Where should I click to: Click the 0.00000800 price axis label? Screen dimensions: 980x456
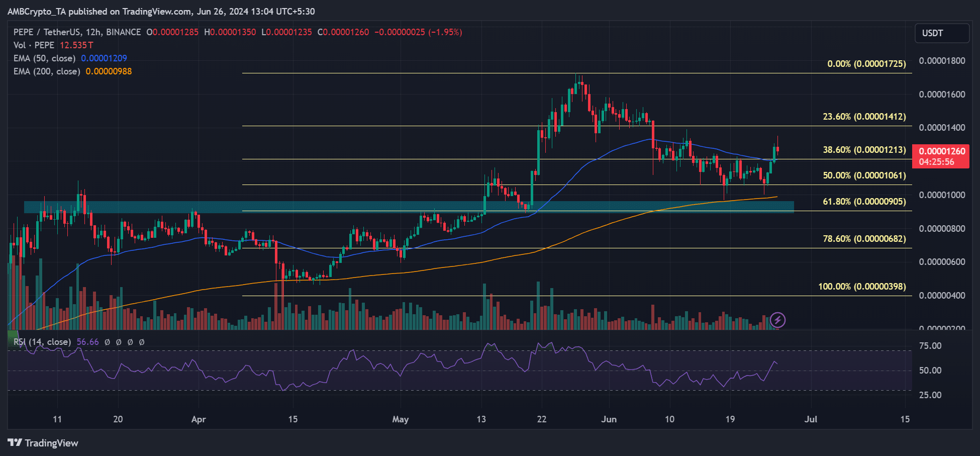(x=942, y=229)
